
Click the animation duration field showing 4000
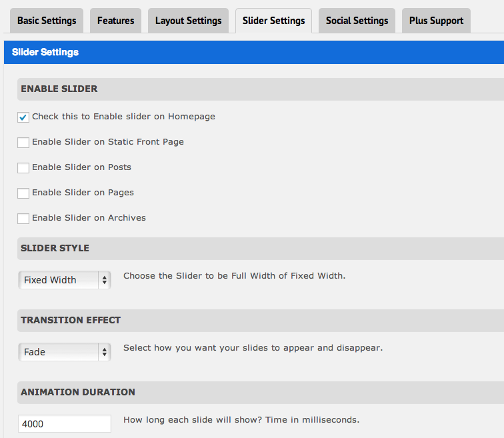coord(65,424)
